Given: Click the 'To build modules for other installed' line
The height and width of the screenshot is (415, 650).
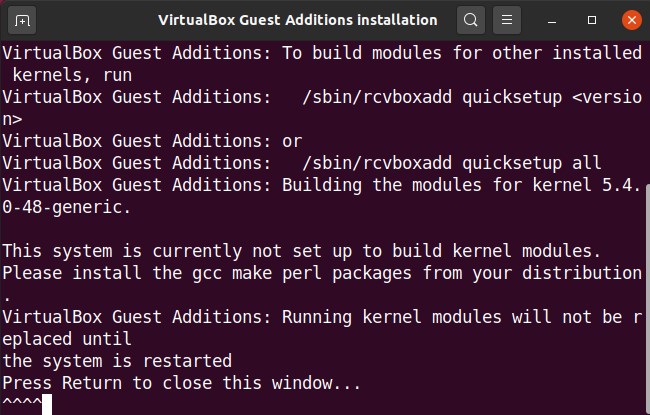Looking at the screenshot, I should [461, 53].
